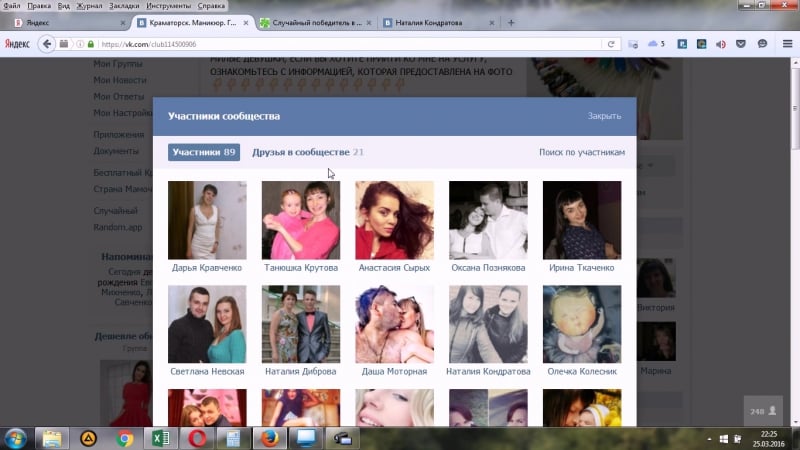The height and width of the screenshot is (450, 800).
Task: Click the Yandex logo beside the address bar
Action: coord(16,44)
